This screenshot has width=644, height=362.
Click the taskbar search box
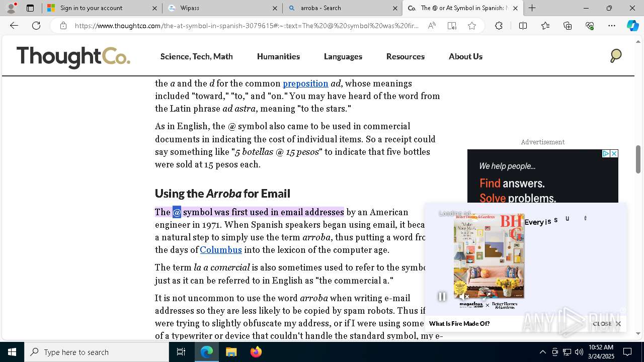pos(97,352)
